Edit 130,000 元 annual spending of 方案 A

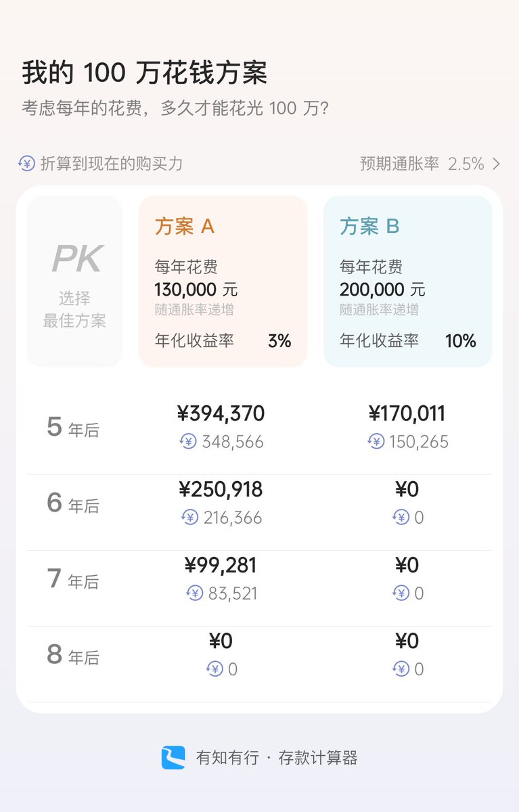point(196,290)
